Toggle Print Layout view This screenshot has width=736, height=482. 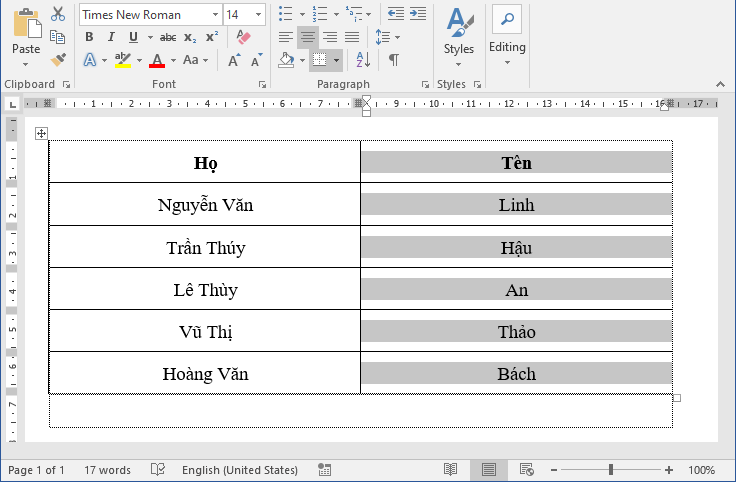(489, 469)
